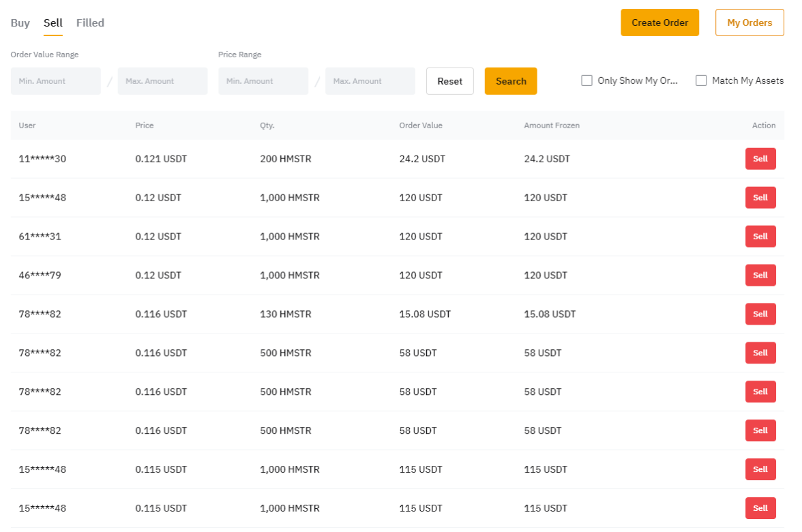
Task: Enable Only Show My Orders checkbox
Action: (x=586, y=80)
